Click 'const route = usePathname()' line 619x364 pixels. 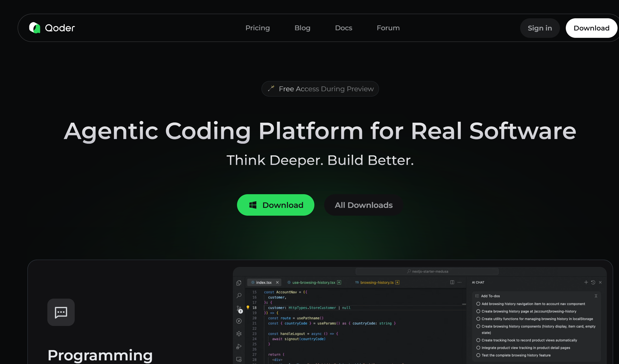pyautogui.click(x=296, y=318)
